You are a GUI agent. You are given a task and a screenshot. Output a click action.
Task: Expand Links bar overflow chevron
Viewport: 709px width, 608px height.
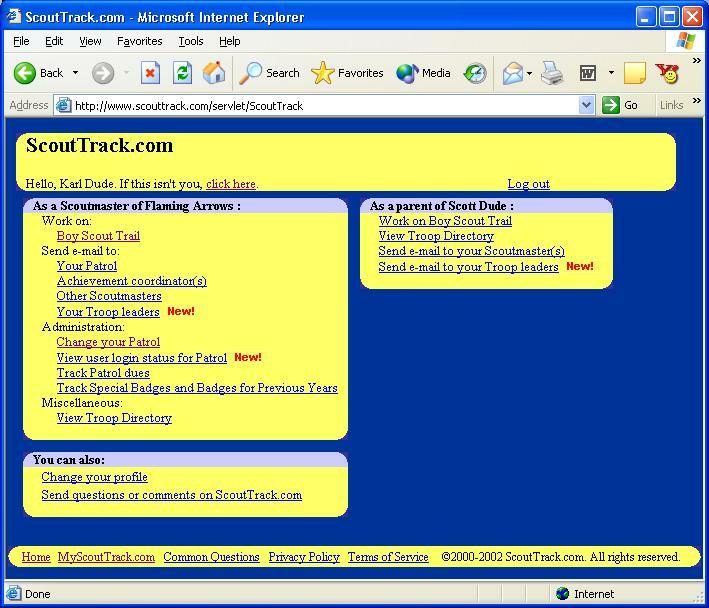point(697,101)
